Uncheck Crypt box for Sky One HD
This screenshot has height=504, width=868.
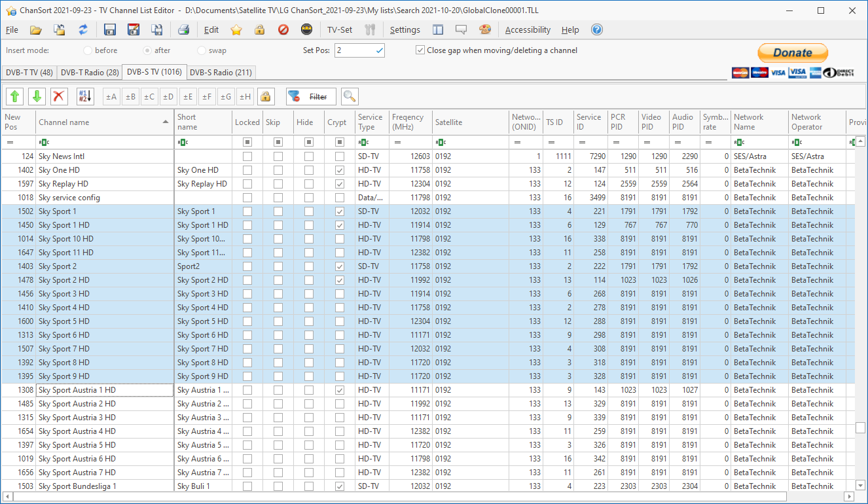pos(339,170)
